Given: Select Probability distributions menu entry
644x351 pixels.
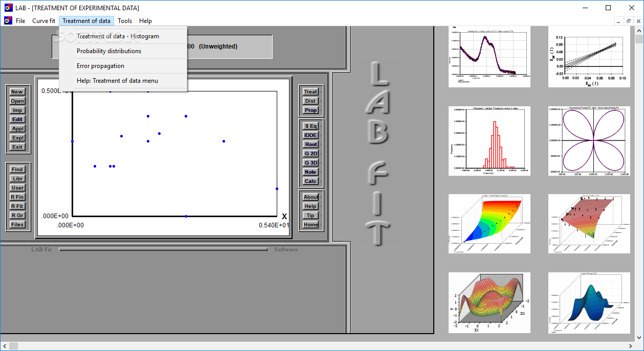Looking at the screenshot, I should click(123, 51).
